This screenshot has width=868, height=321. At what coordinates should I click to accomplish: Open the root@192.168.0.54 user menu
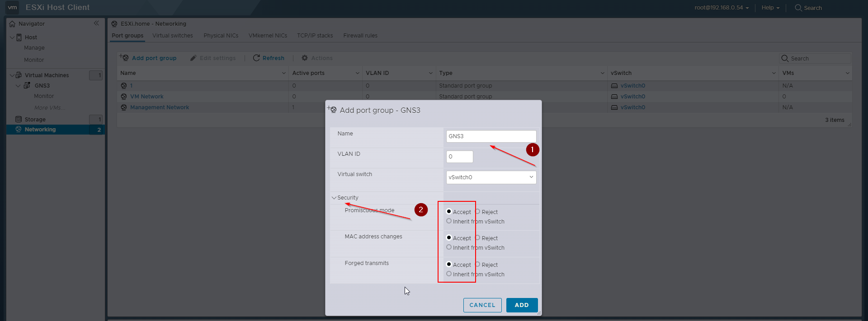tap(722, 8)
